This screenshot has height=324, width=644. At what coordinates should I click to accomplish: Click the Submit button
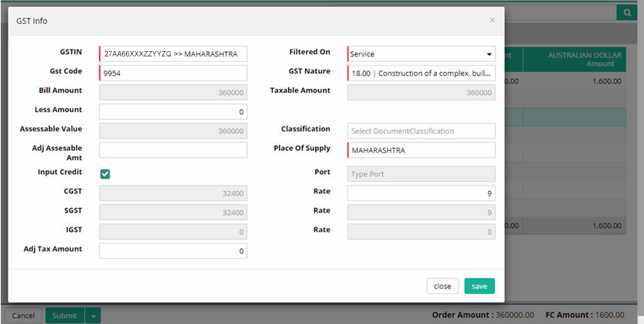[x=65, y=315]
